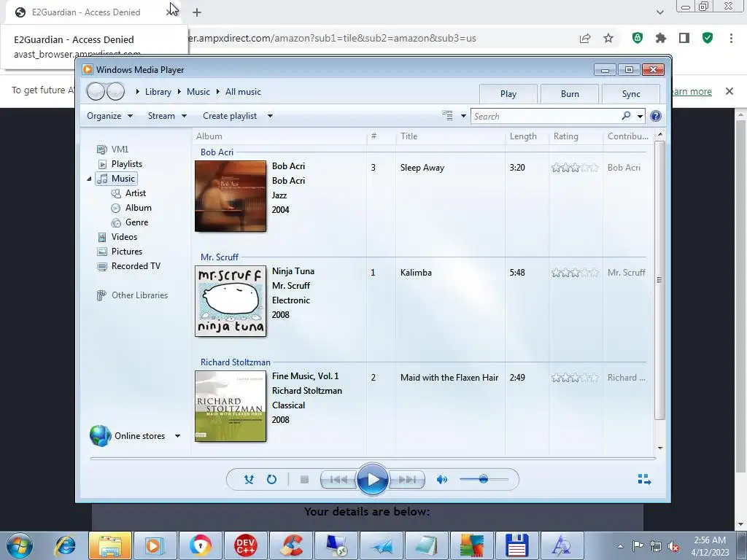This screenshot has width=747, height=560.
Task: Select Other Libraries in the sidebar
Action: (132, 295)
